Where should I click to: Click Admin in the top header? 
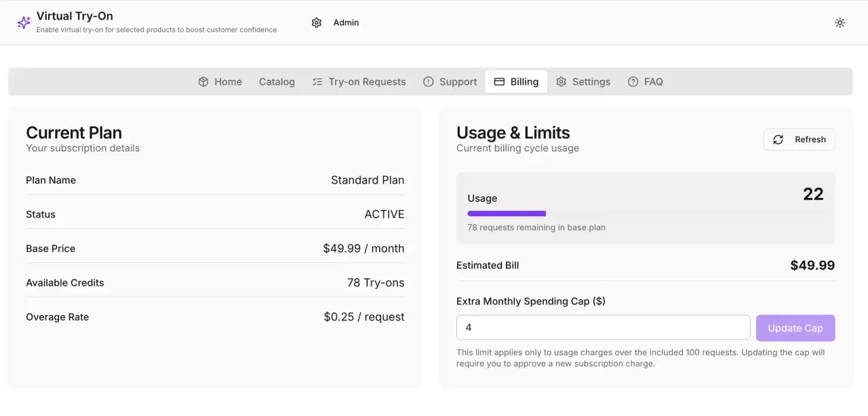(346, 22)
